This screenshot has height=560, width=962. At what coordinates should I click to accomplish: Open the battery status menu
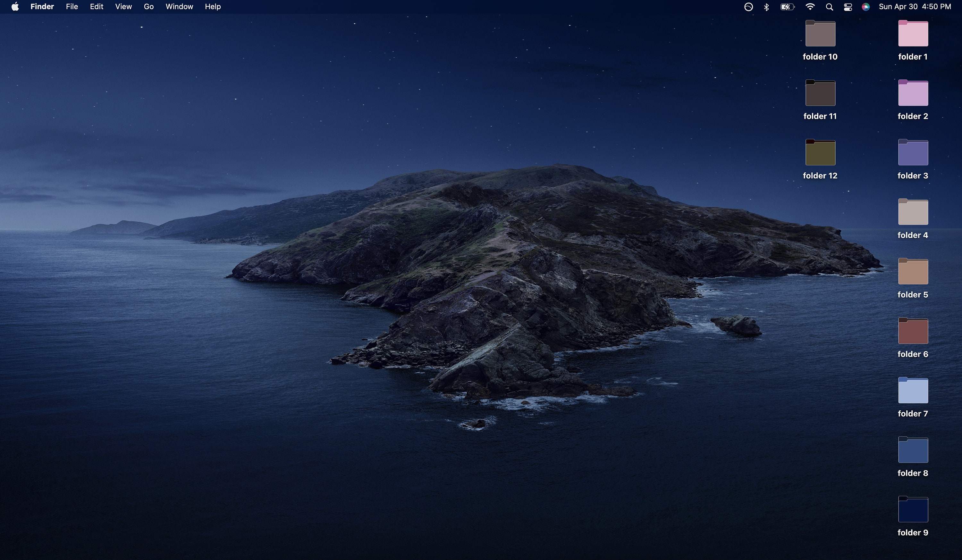coord(787,6)
